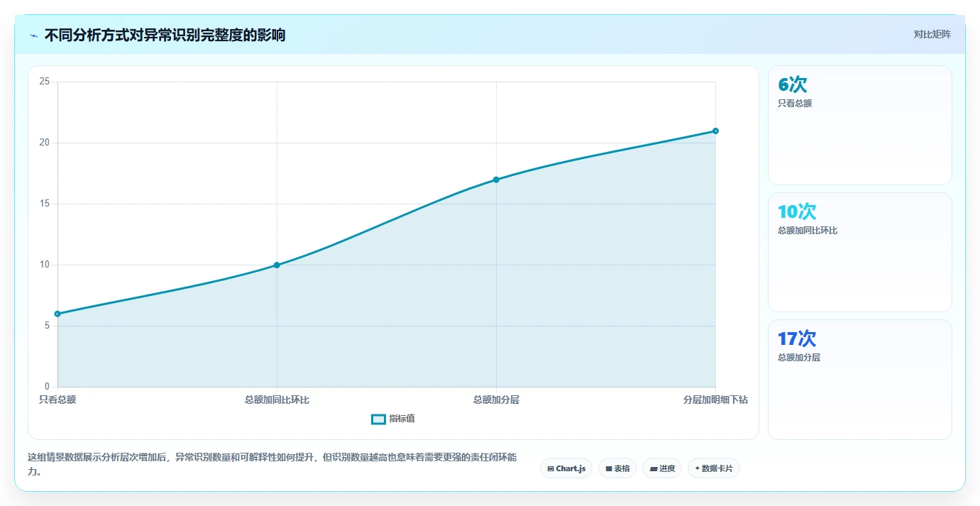This screenshot has height=506, width=980.
Task: Click the 对比矩阵 label in the header
Action: pyautogui.click(x=932, y=34)
